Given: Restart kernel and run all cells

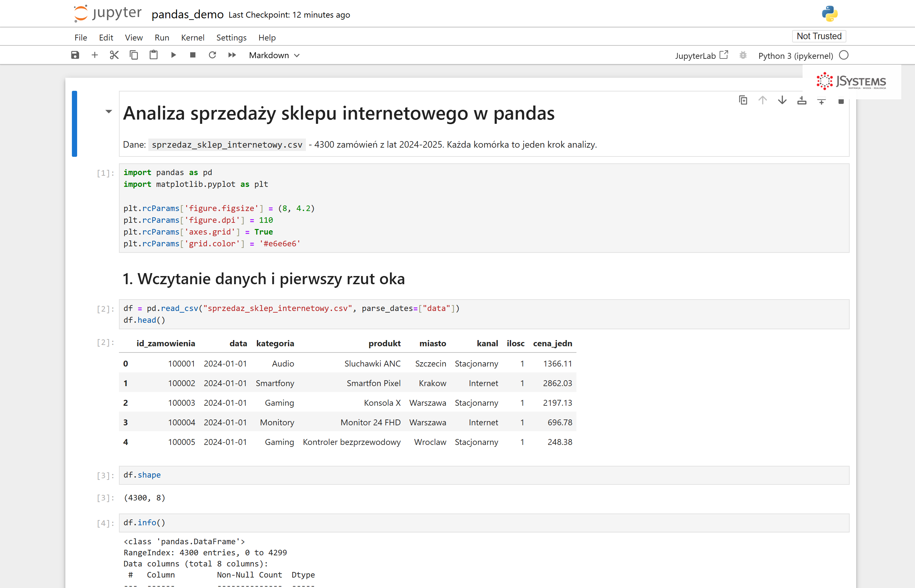Looking at the screenshot, I should 232,55.
